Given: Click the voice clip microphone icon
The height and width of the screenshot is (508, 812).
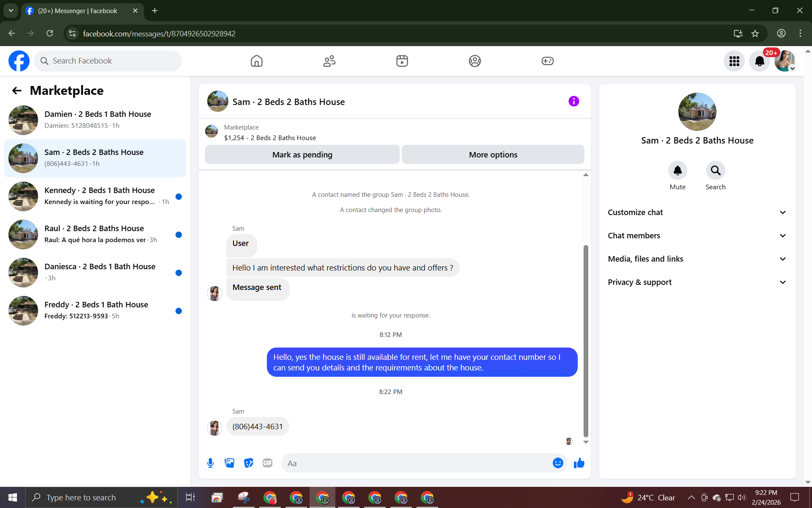Looking at the screenshot, I should pyautogui.click(x=210, y=463).
